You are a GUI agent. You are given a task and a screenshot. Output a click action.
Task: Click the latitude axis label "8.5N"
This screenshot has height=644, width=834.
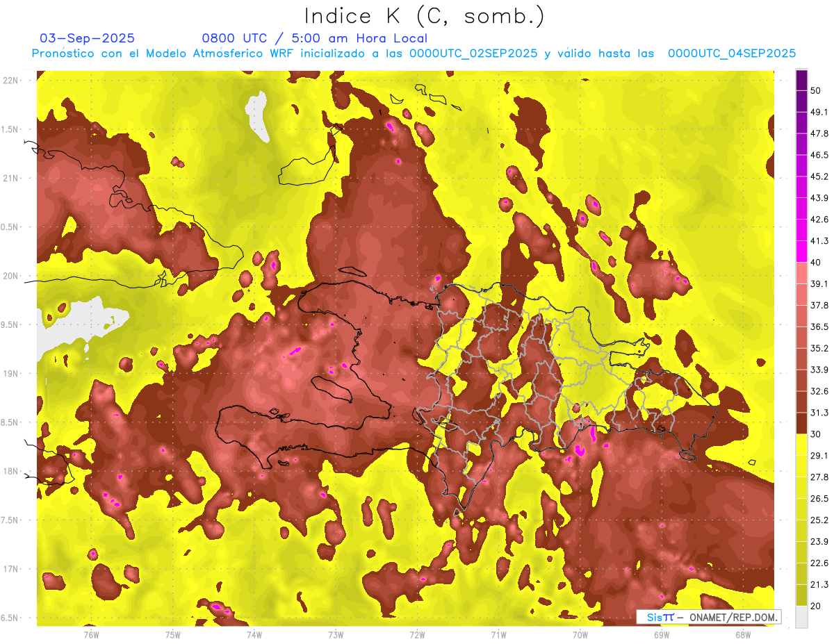tap(8, 422)
